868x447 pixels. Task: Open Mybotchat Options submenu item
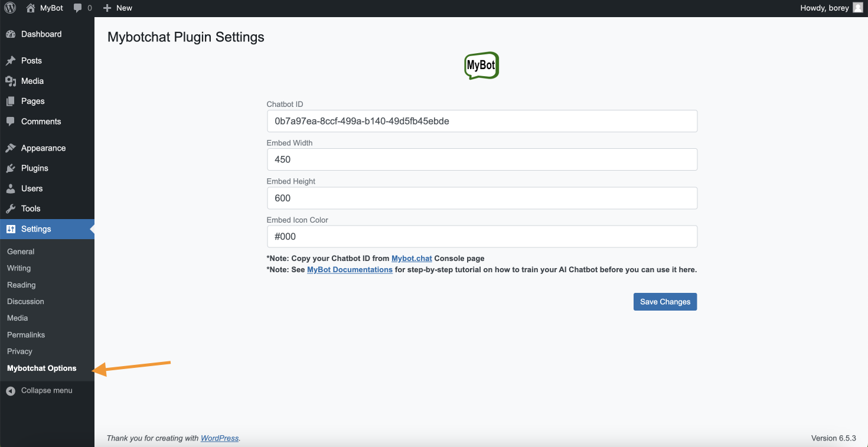click(41, 368)
